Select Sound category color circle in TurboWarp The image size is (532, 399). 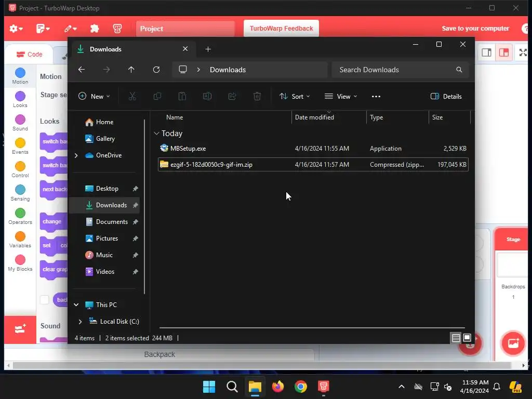20,119
